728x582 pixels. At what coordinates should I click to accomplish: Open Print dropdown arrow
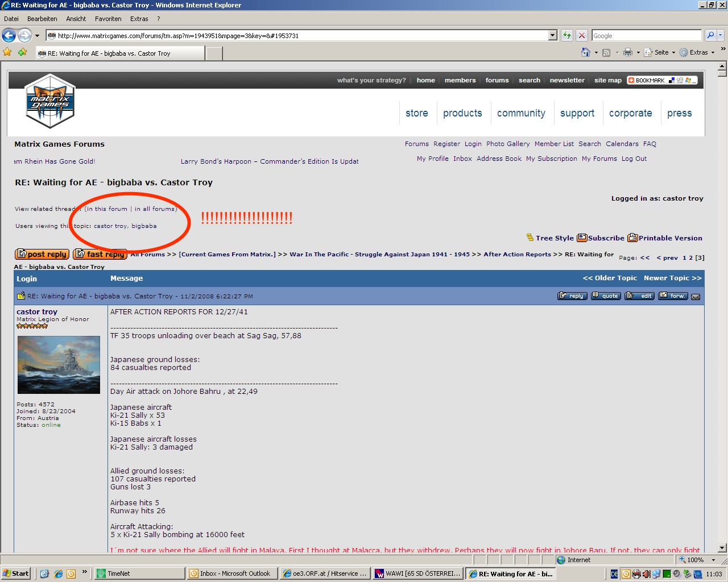(638, 52)
